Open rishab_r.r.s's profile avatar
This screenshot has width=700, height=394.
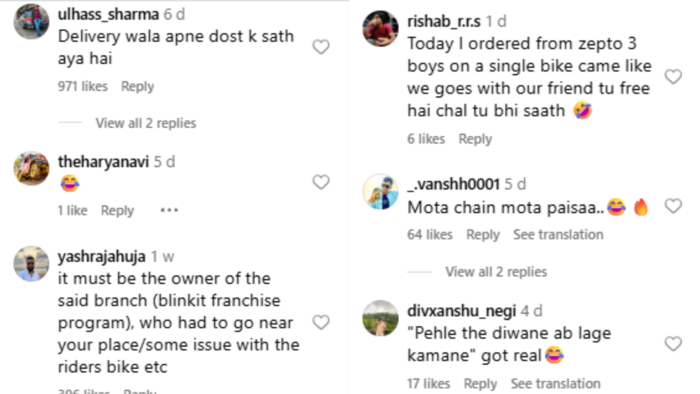point(380,29)
